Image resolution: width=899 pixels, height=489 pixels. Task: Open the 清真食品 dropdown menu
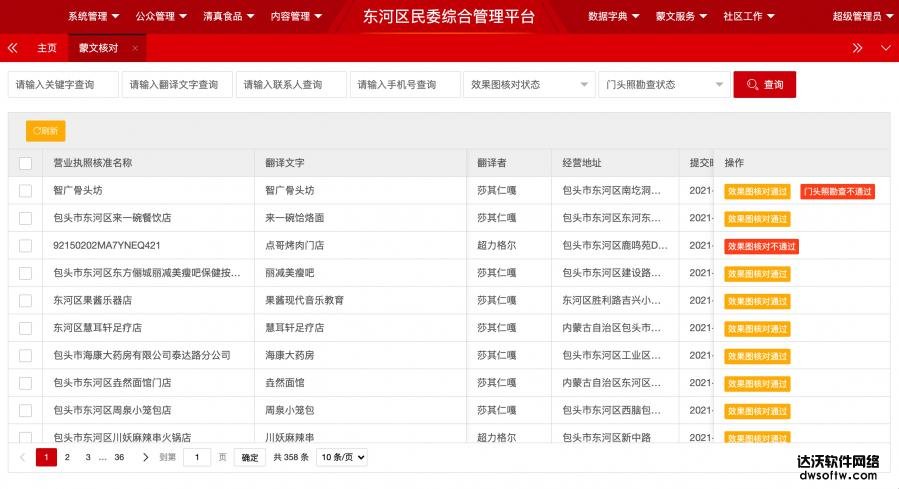[x=229, y=16]
